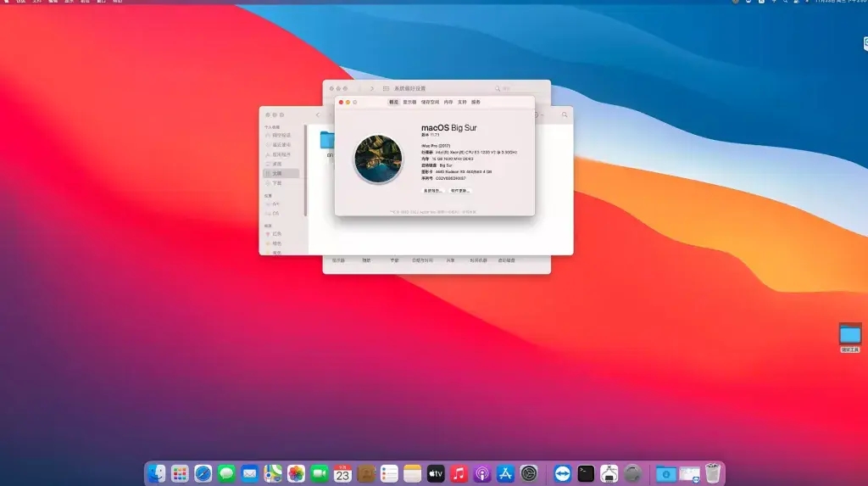The width and height of the screenshot is (868, 486).
Task: Open Music app in the Dock
Action: (x=459, y=474)
